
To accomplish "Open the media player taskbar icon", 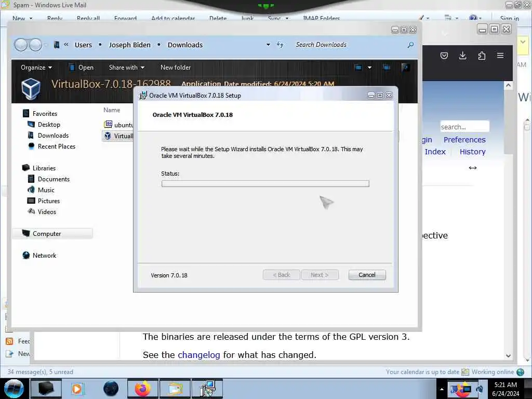I will tap(77, 389).
